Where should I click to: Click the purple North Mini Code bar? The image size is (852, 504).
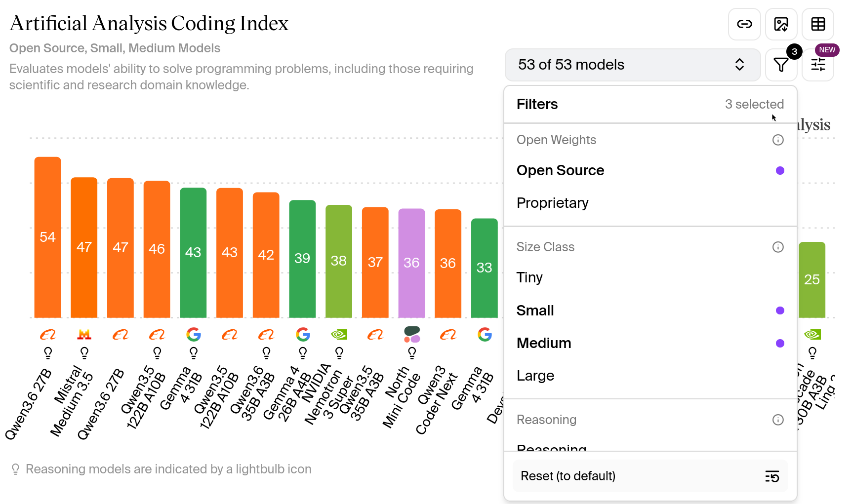(411, 263)
